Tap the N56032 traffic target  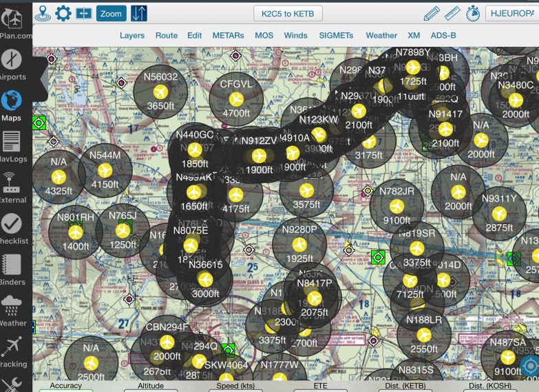[160, 91]
